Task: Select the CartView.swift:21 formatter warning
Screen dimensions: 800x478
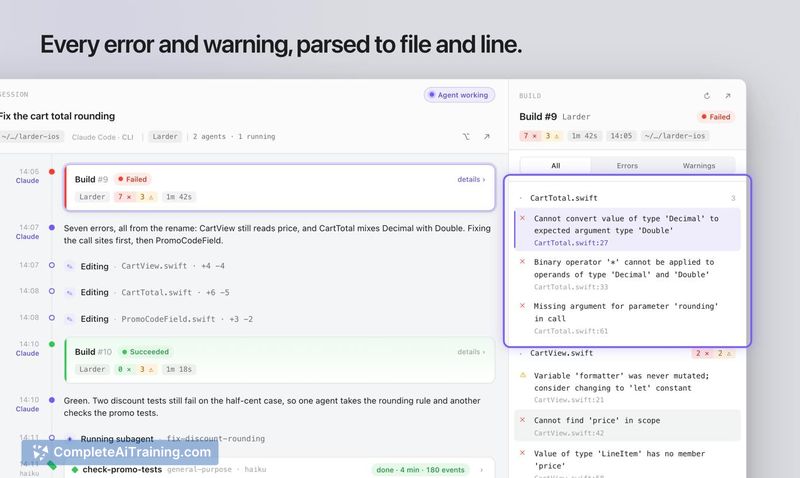Action: [x=627, y=387]
